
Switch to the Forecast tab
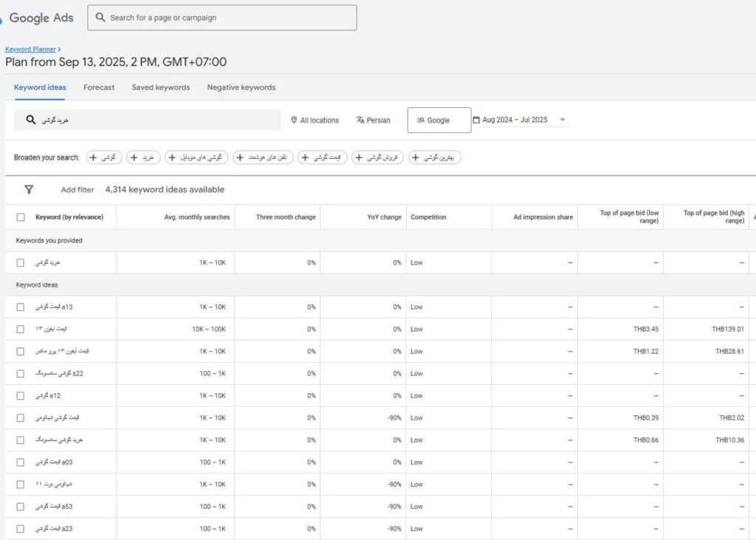point(99,87)
